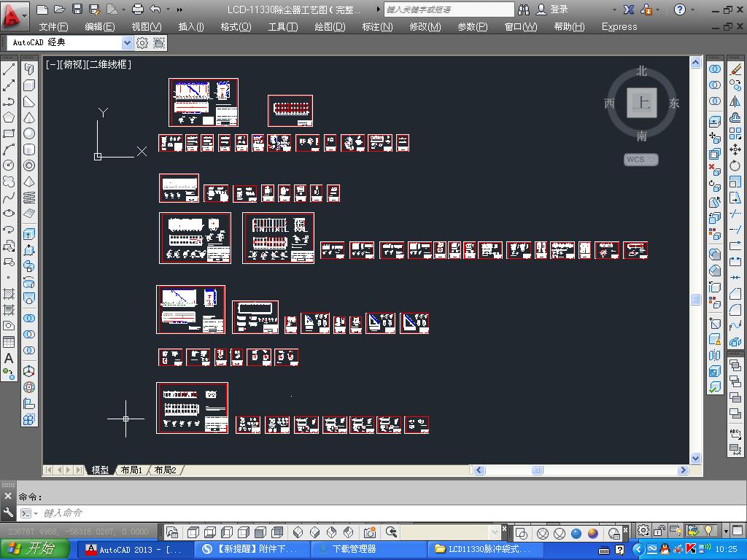747x560 pixels.
Task: Toggle the light bulb isolate objects icon
Action: click(708, 532)
